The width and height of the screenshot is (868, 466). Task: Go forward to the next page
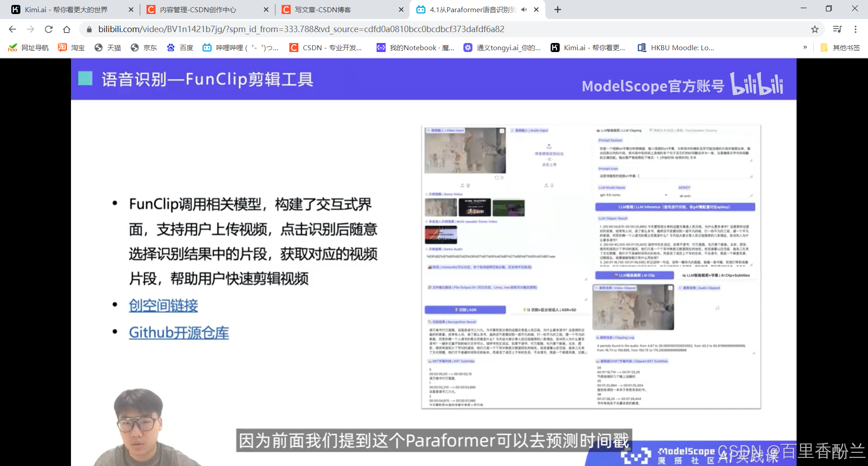30,29
